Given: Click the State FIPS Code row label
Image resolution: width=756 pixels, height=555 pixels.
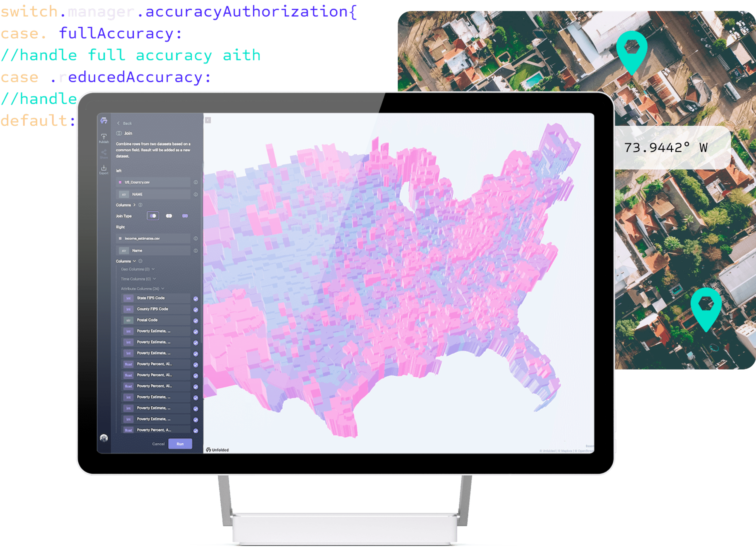Looking at the screenshot, I should (151, 298).
